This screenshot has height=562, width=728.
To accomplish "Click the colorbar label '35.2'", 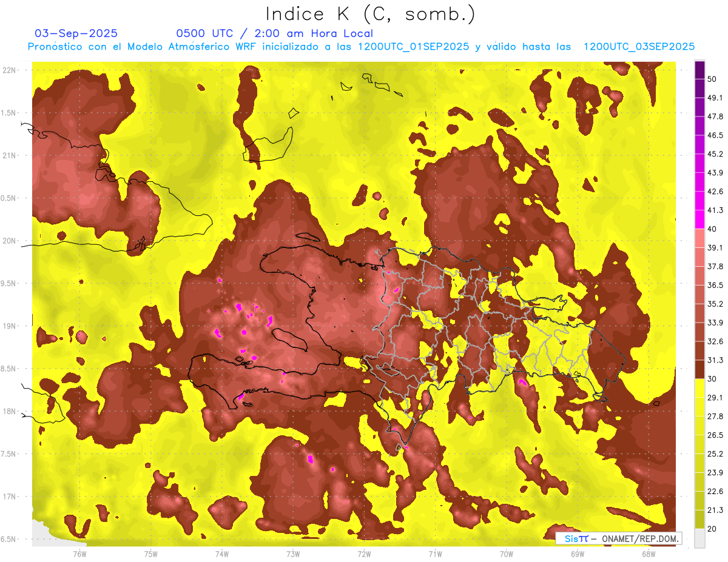I will point(715,304).
